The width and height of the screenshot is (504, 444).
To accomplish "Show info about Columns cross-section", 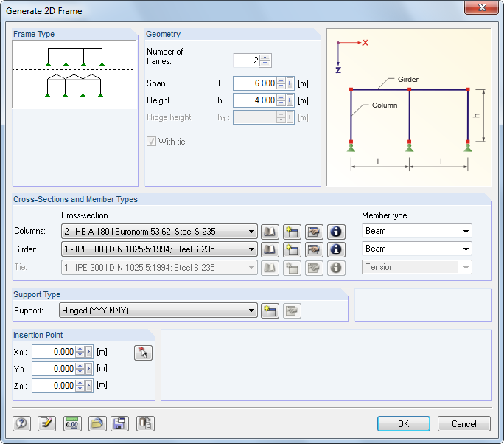I will coord(336,232).
